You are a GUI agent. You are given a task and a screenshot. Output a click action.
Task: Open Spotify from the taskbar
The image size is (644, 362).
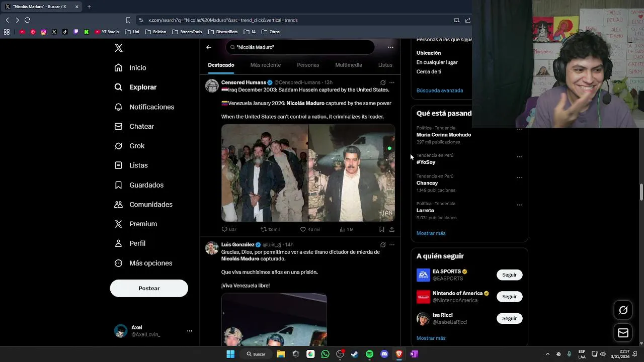coord(370,354)
